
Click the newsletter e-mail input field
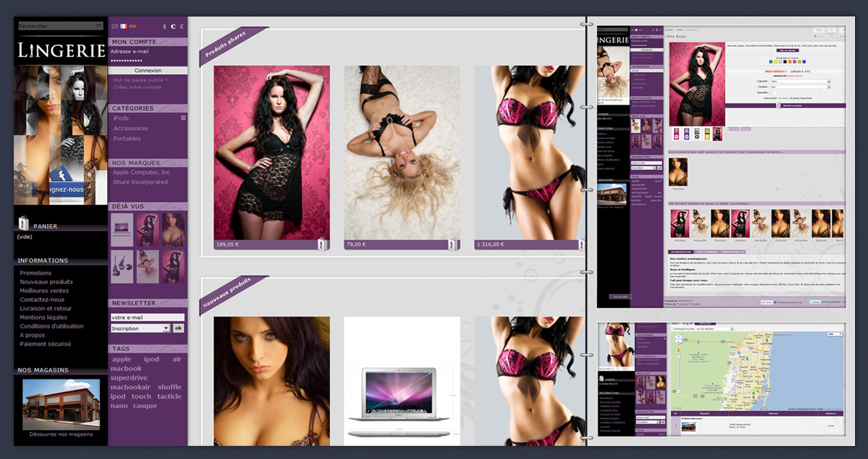pyautogui.click(x=148, y=318)
